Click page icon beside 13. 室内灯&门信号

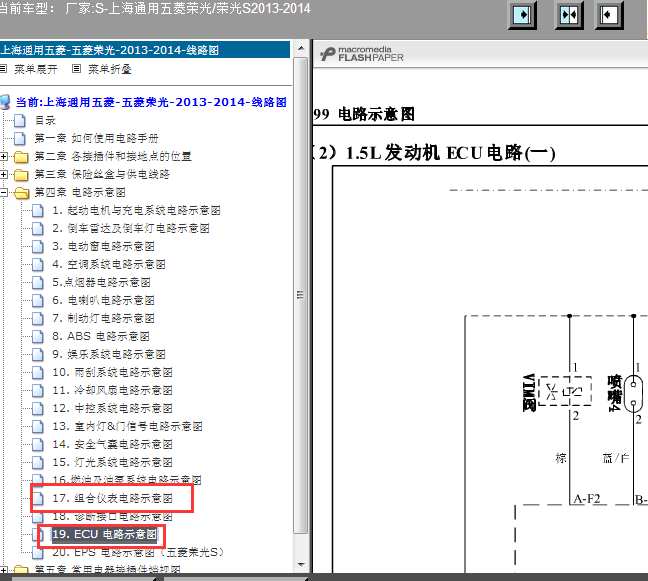pyautogui.click(x=38, y=426)
